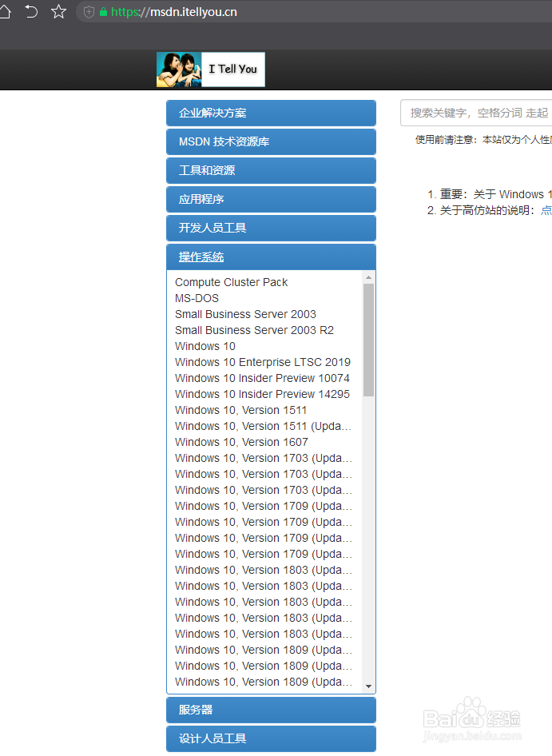Click the list scrollbar up arrow
The width and height of the screenshot is (552, 756).
click(368, 277)
